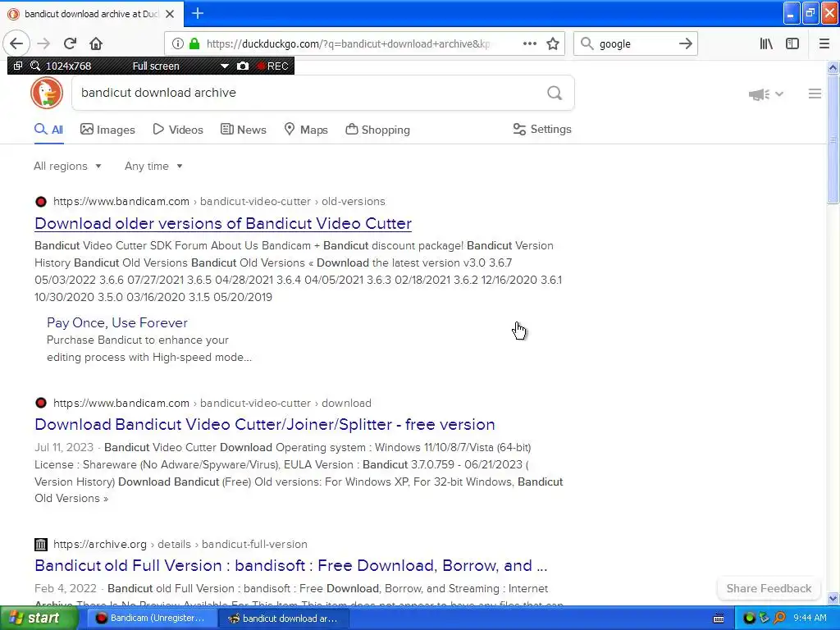Go back to the previous page

16,44
